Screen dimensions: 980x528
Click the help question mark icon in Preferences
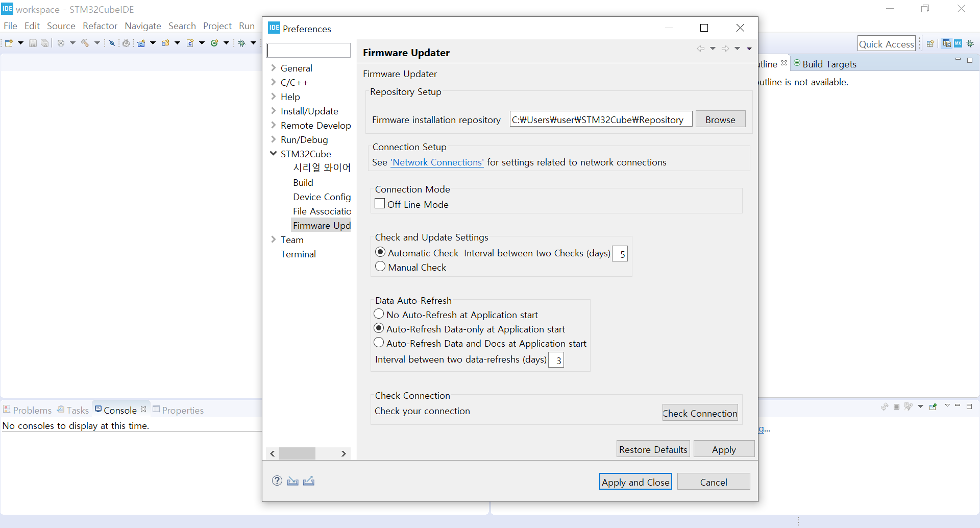coord(277,481)
